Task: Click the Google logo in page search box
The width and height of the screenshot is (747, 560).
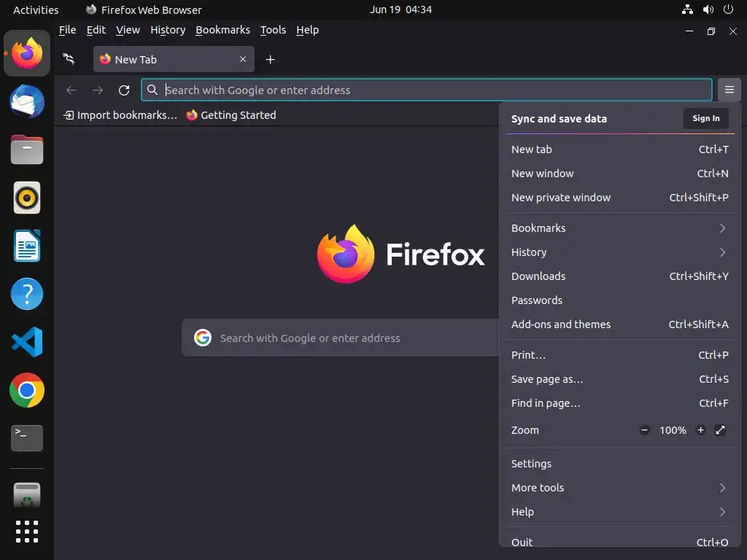Action: point(203,338)
